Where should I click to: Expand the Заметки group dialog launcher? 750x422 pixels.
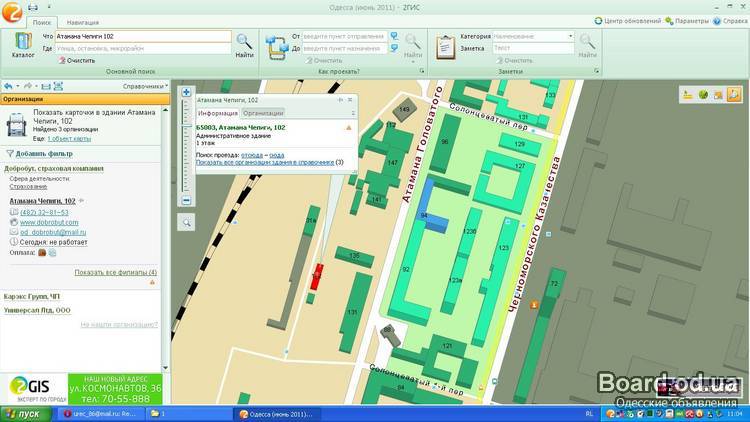pyautogui.click(x=596, y=71)
